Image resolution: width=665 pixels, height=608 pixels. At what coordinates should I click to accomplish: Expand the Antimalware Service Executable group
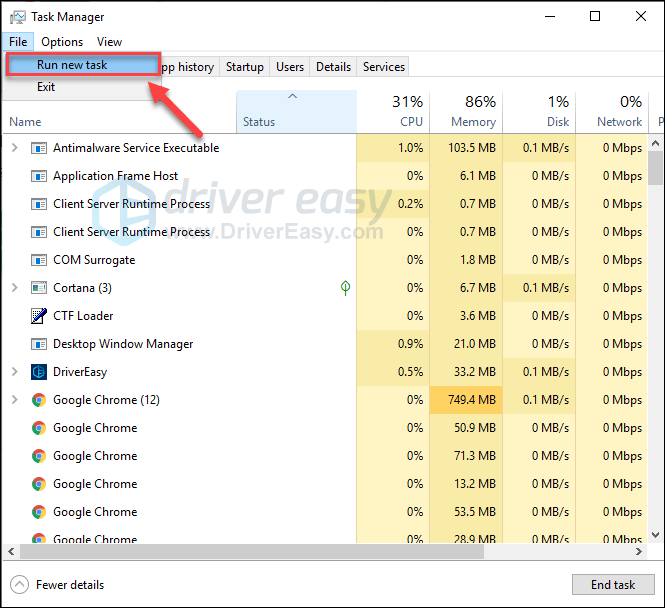coord(14,148)
